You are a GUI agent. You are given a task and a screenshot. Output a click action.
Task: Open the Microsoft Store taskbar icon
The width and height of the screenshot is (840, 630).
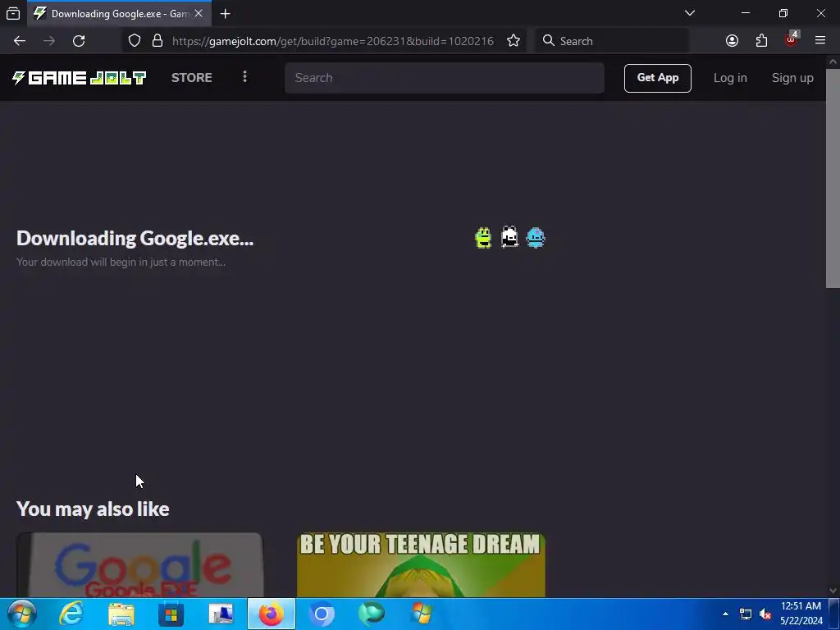tap(171, 614)
